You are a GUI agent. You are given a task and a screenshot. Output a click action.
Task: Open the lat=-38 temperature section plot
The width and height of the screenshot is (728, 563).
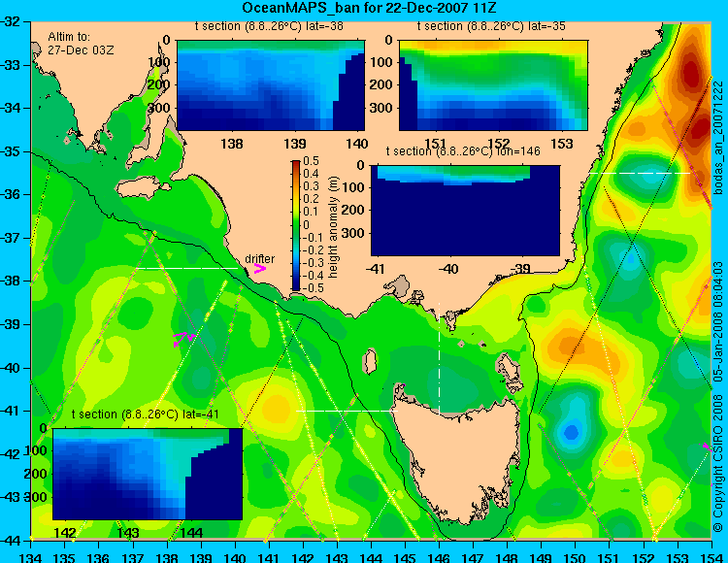[x=271, y=85]
